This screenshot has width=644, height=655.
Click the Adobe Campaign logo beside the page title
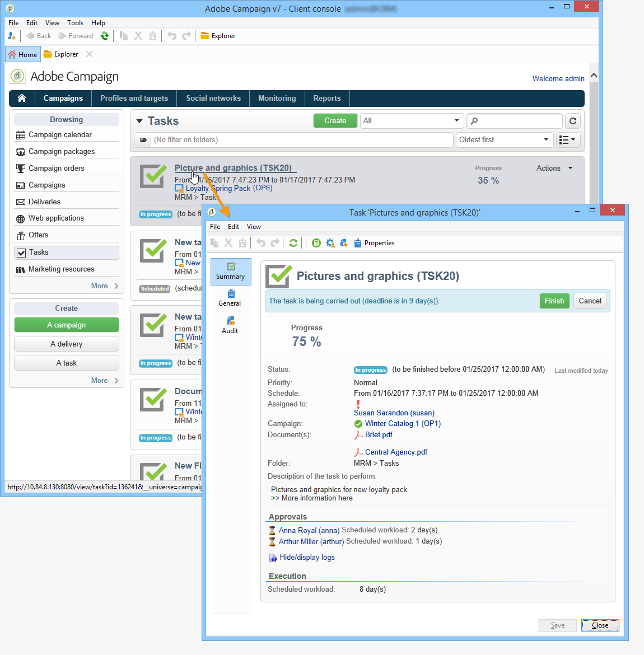(x=17, y=76)
